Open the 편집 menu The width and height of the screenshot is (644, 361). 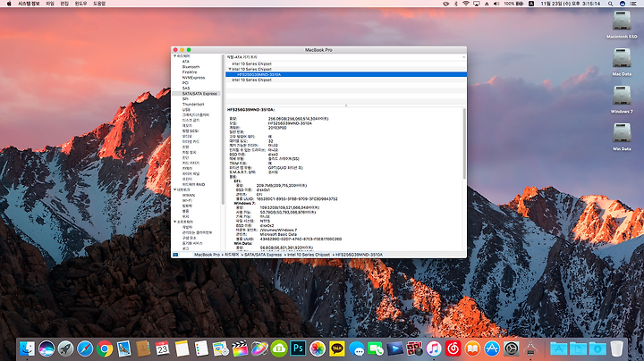click(64, 4)
